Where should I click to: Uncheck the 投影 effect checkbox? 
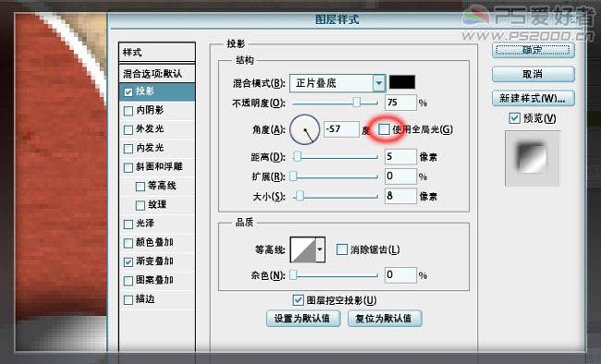(x=129, y=92)
